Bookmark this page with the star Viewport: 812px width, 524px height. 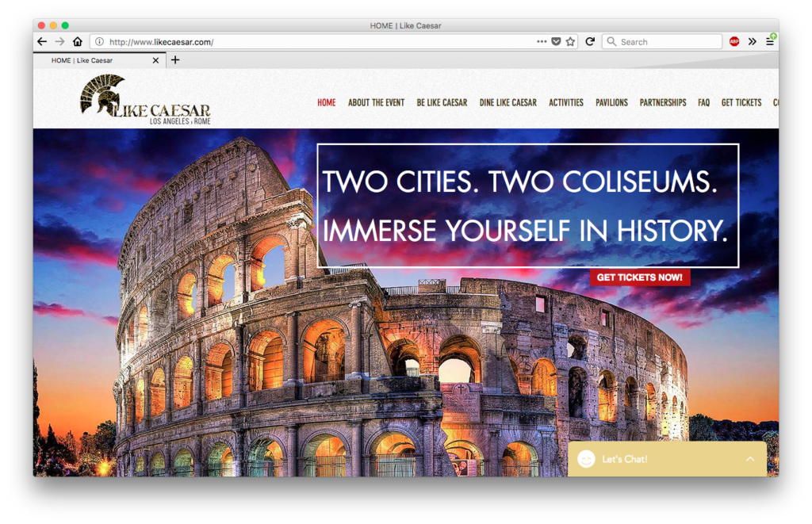[571, 41]
